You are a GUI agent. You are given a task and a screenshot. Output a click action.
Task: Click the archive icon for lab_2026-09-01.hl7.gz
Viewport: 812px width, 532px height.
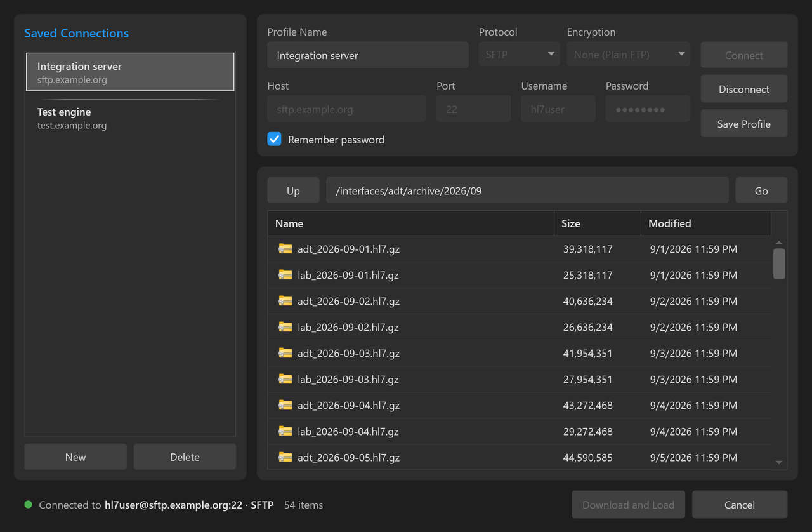[285, 275]
